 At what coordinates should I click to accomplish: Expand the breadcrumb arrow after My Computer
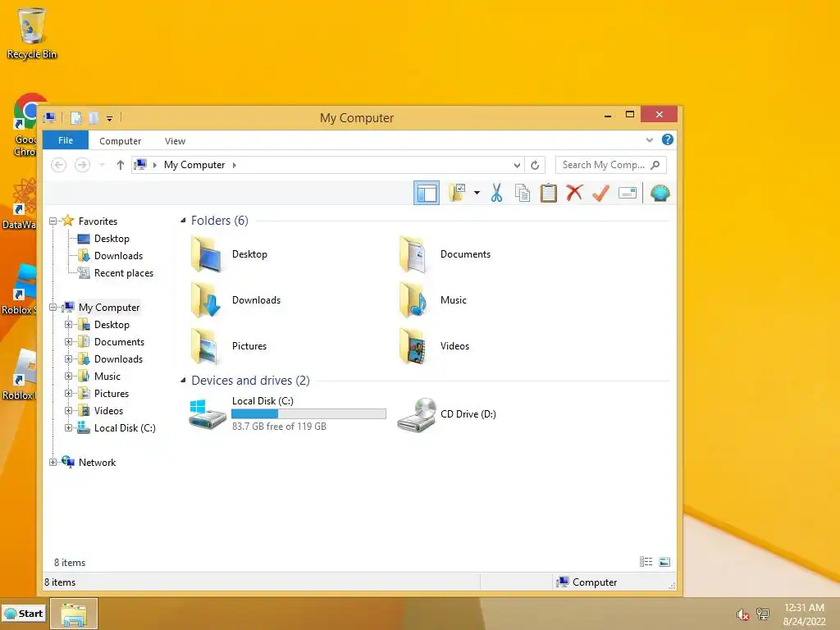[x=234, y=165]
